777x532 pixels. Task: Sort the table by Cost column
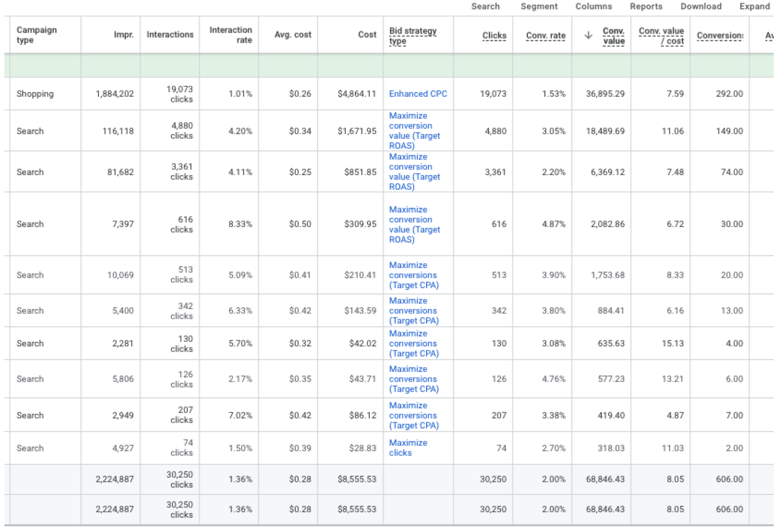pyautogui.click(x=367, y=35)
